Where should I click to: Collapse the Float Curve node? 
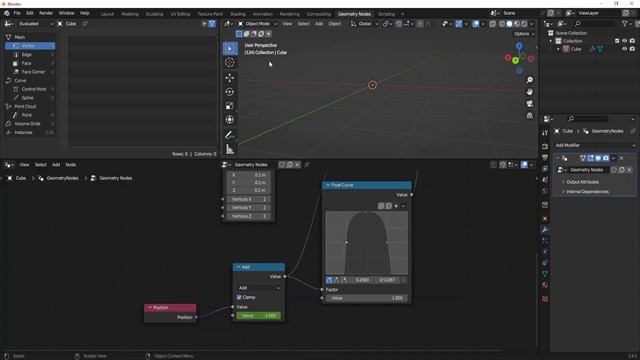(x=327, y=185)
